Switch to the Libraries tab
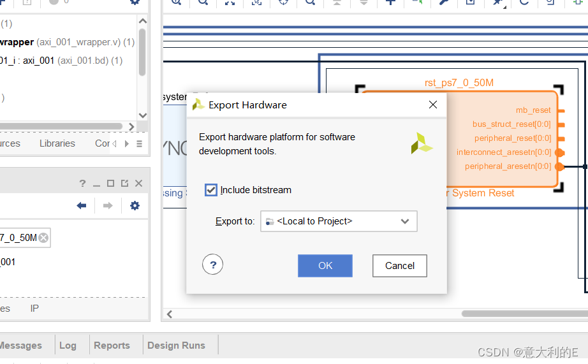The image size is (588, 364). [57, 143]
